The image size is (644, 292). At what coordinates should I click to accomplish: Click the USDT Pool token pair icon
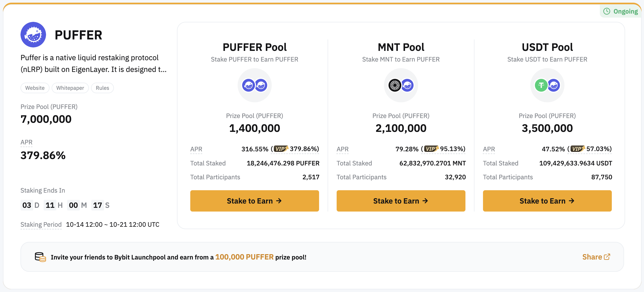point(547,86)
